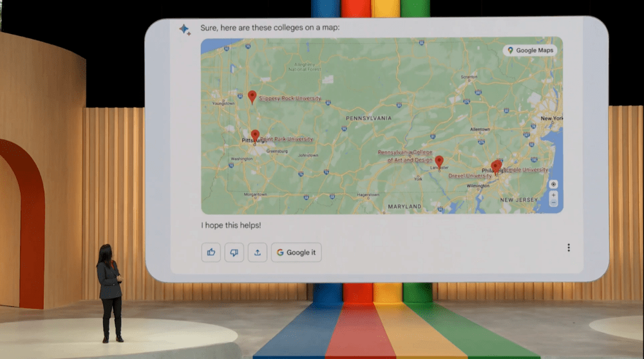Open the three-dot more options menu
The height and width of the screenshot is (359, 644).
coord(569,248)
